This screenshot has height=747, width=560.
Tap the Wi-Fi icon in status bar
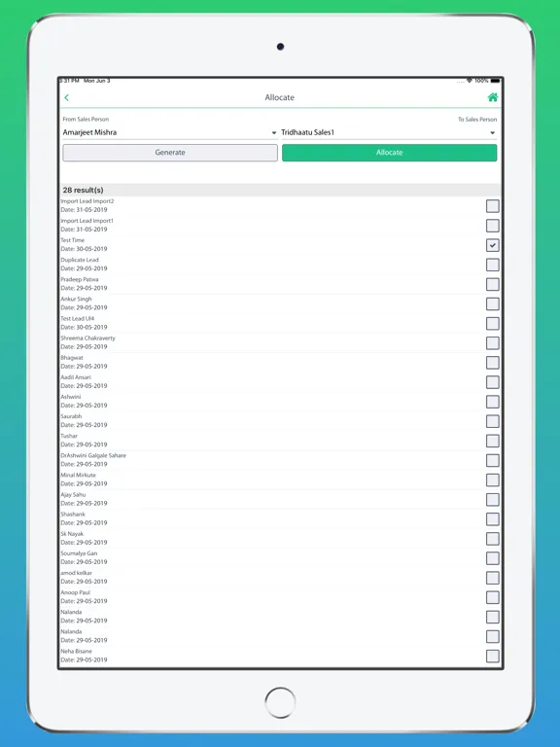[470, 81]
